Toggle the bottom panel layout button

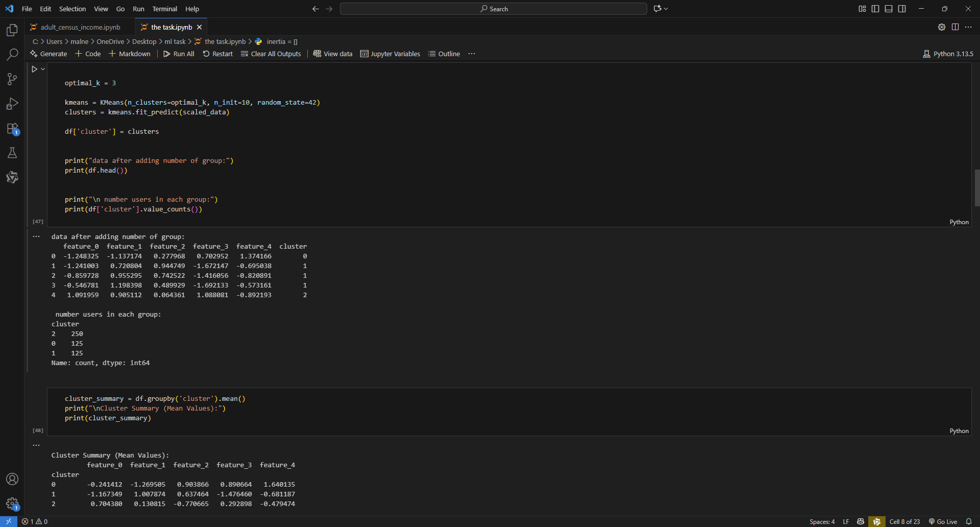pyautogui.click(x=889, y=9)
